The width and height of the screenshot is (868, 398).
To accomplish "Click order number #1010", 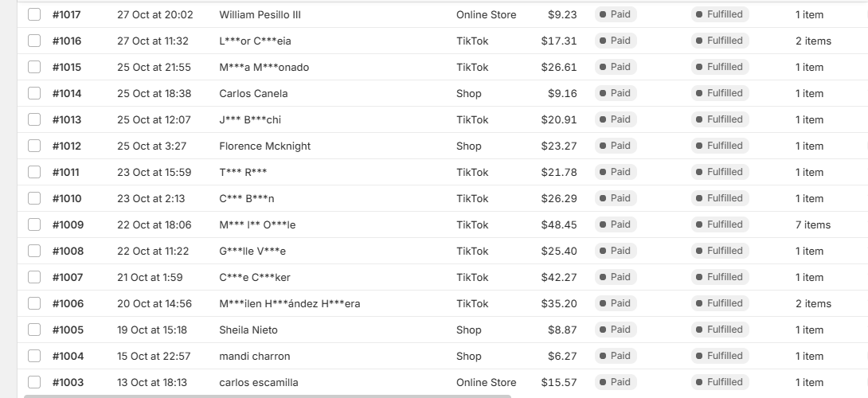I will pos(66,198).
